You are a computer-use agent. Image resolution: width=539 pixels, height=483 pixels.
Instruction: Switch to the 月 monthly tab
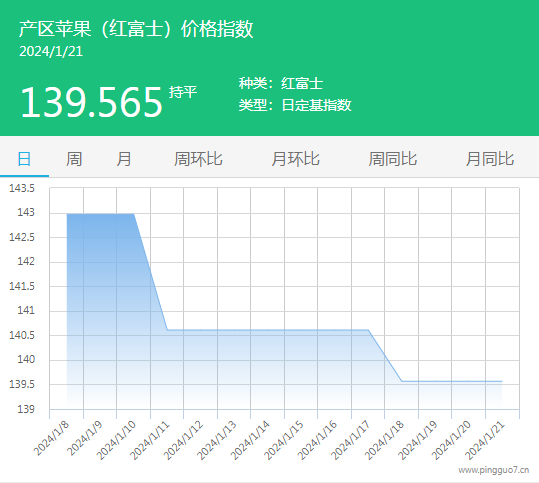coord(123,159)
